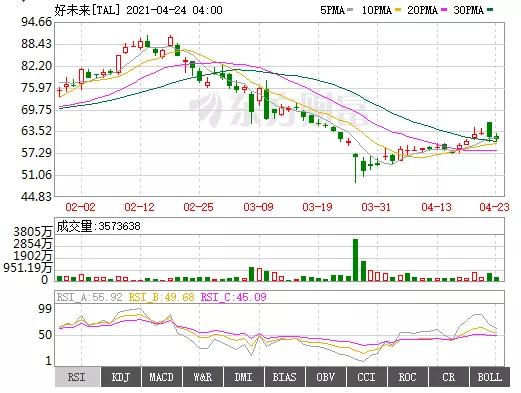Screen dimensions: 521x393
Task: Click the 99 RSI axis label
Action: click(45, 309)
